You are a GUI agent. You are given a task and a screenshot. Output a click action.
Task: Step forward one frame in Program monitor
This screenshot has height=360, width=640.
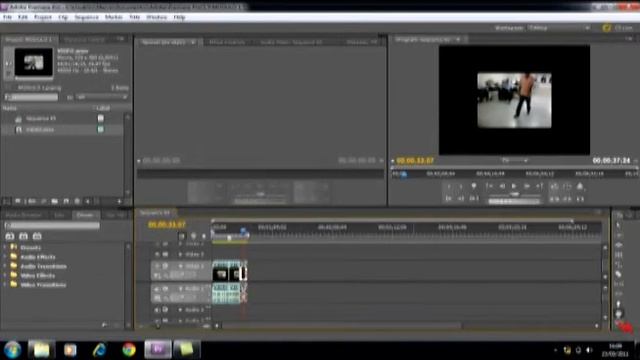click(527, 186)
